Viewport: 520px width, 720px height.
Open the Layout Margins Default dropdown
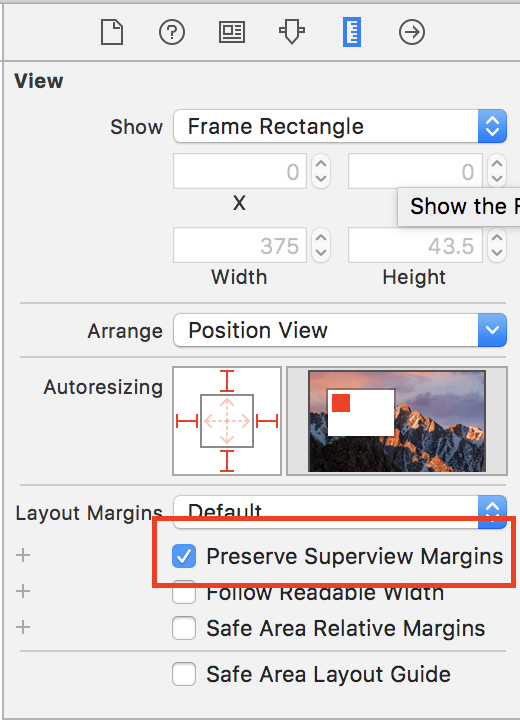tap(340, 512)
